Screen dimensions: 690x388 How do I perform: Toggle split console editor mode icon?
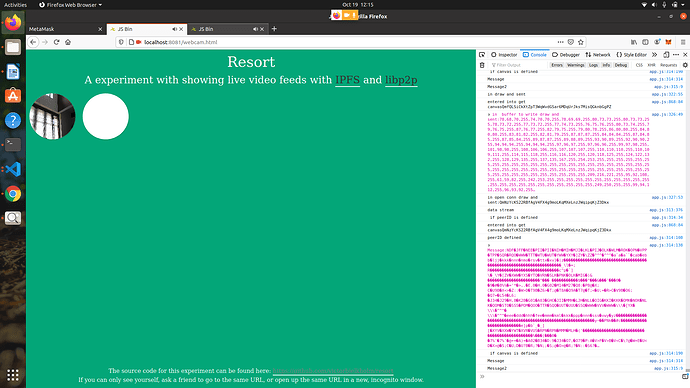685,377
